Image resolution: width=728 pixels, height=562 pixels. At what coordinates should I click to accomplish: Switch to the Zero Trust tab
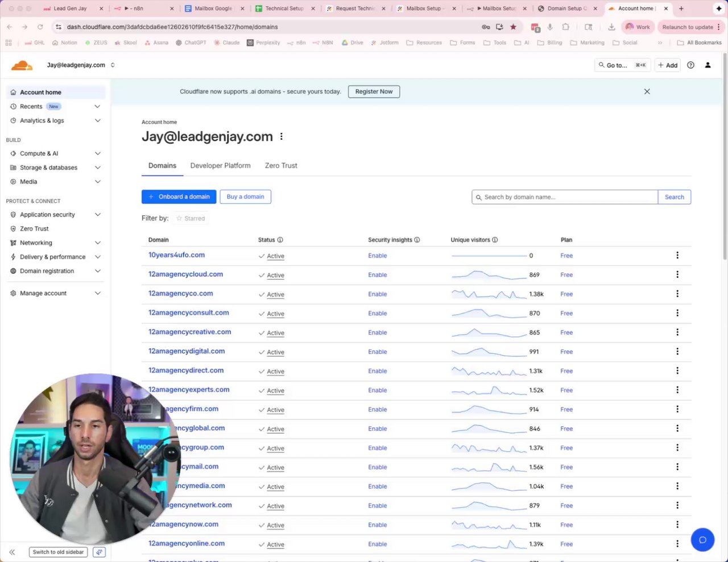click(281, 165)
